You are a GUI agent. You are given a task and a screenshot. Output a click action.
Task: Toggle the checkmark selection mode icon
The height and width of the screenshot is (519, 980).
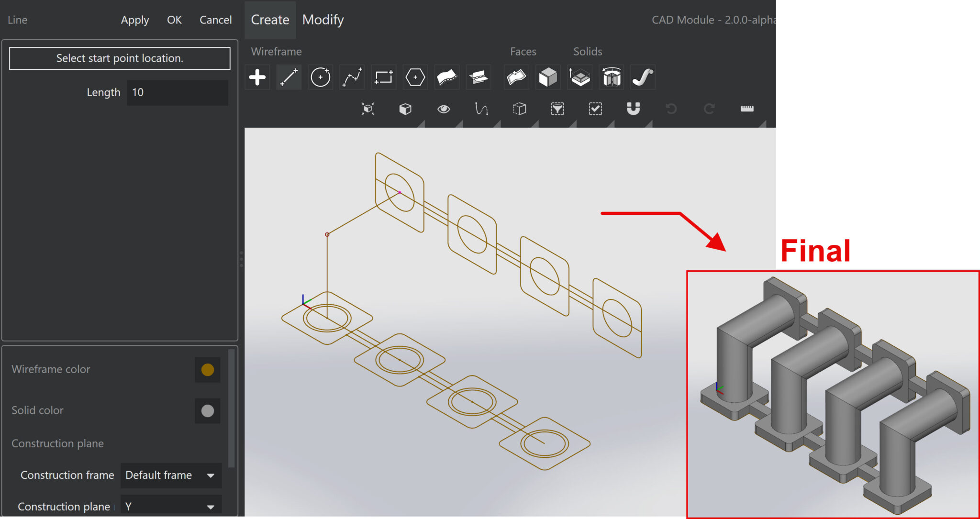pyautogui.click(x=595, y=109)
